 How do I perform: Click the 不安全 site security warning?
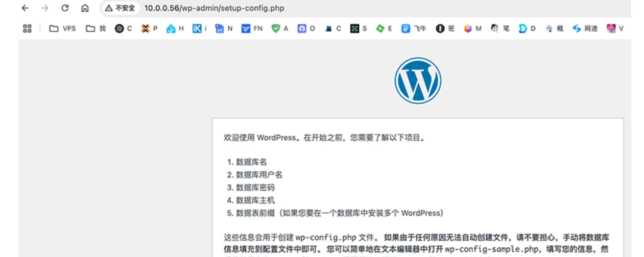coord(120,8)
